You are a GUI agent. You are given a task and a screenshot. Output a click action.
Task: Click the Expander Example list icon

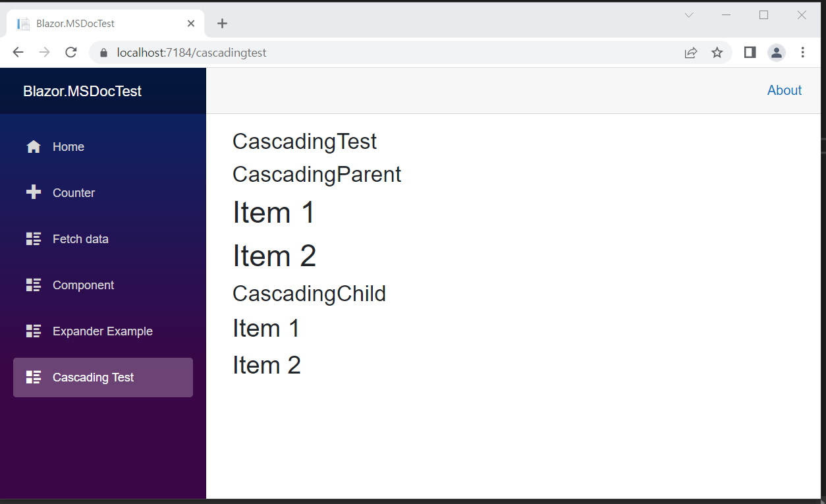click(x=34, y=331)
